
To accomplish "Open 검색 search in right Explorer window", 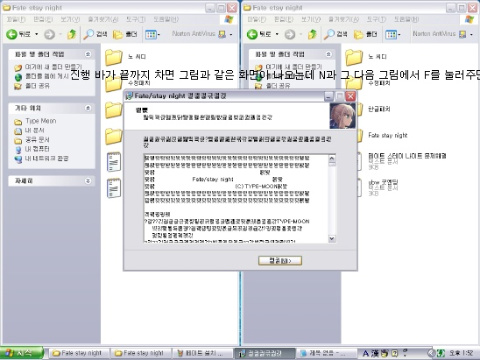I will point(336,34).
